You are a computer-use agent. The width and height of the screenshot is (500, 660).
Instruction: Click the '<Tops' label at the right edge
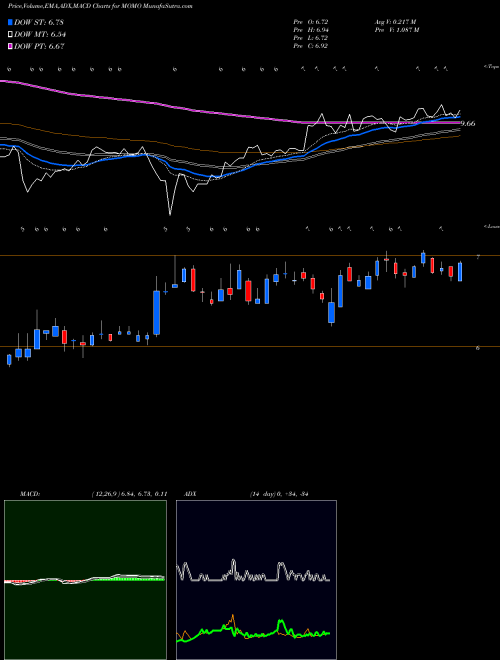[492, 67]
